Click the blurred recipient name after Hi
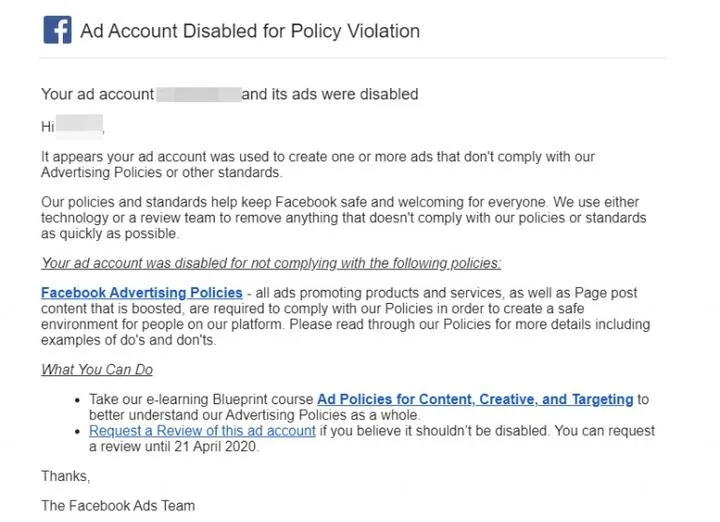Viewport: 720px width, 522px height. coord(80,127)
